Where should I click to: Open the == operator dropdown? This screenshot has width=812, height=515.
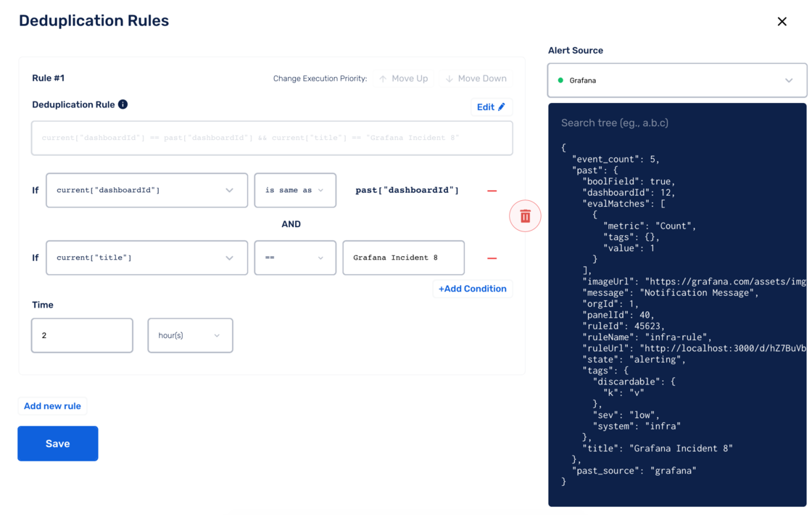(x=294, y=257)
